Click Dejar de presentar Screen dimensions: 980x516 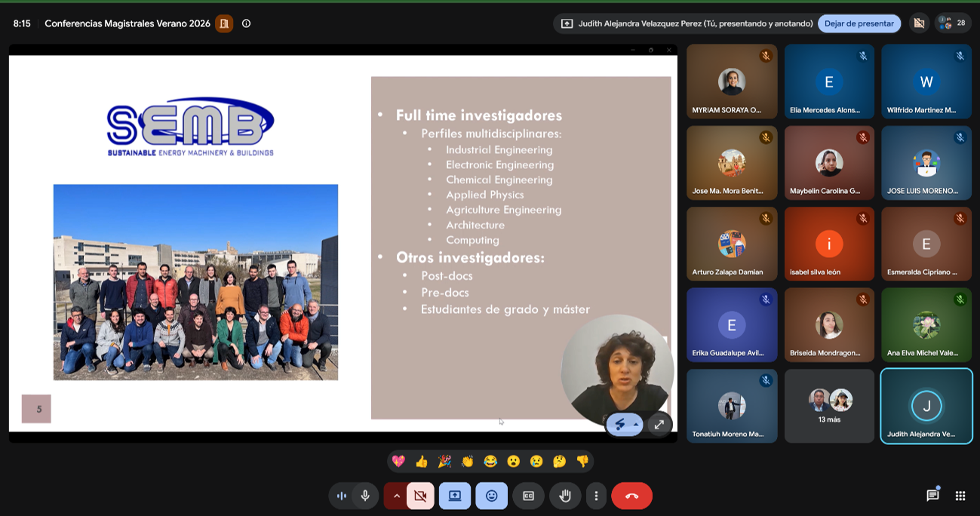pyautogui.click(x=859, y=23)
